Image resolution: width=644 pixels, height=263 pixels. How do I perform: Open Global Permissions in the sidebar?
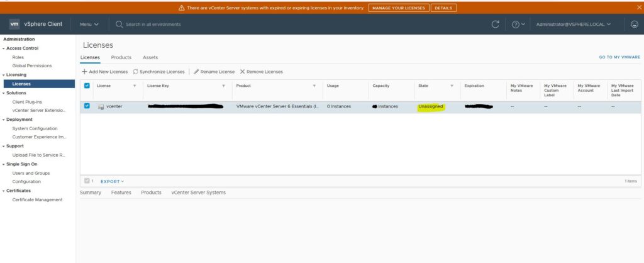[32, 65]
